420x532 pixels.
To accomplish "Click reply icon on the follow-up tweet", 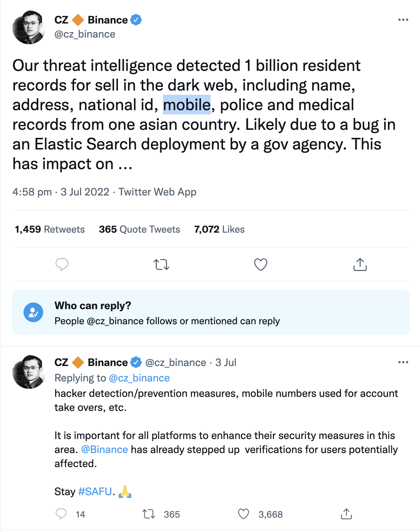I will coord(61,514).
